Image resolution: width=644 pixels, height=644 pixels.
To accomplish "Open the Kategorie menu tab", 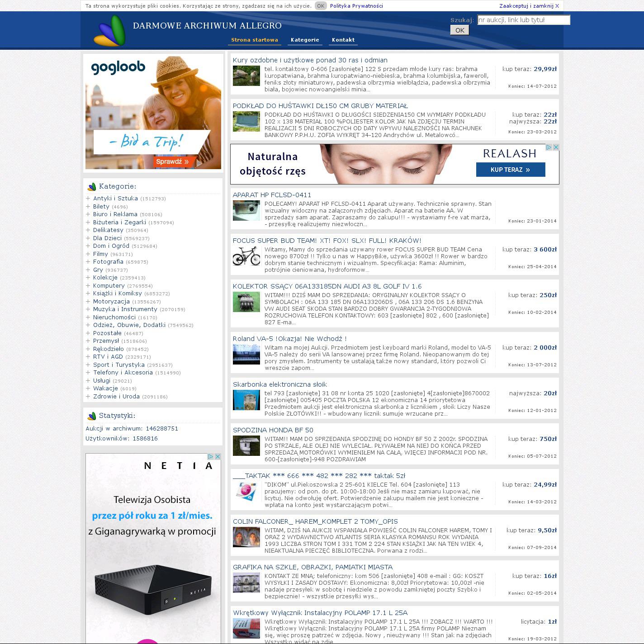I will click(305, 40).
